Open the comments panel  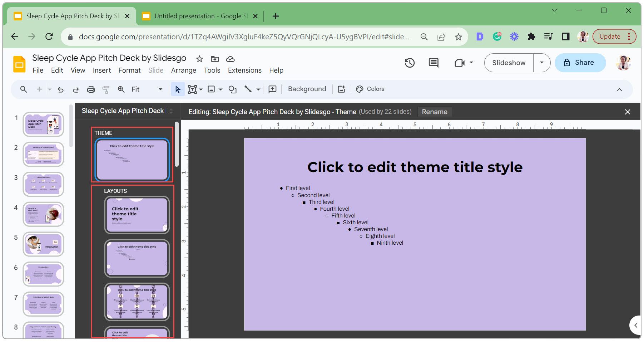click(x=433, y=63)
